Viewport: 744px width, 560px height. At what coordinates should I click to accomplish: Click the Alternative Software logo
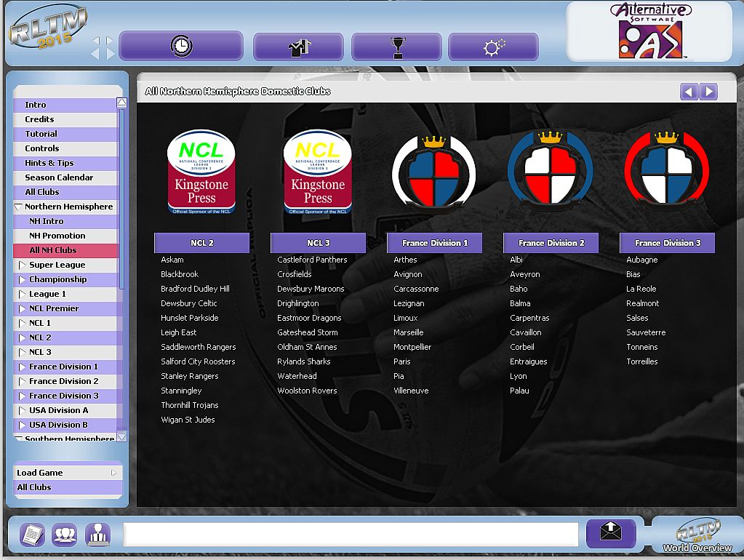pyautogui.click(x=650, y=31)
